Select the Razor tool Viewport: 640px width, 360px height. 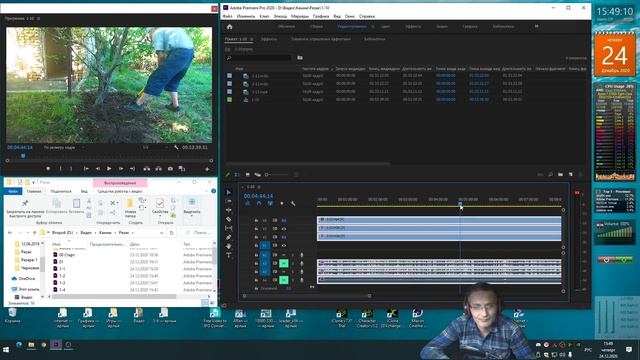pos(229,219)
